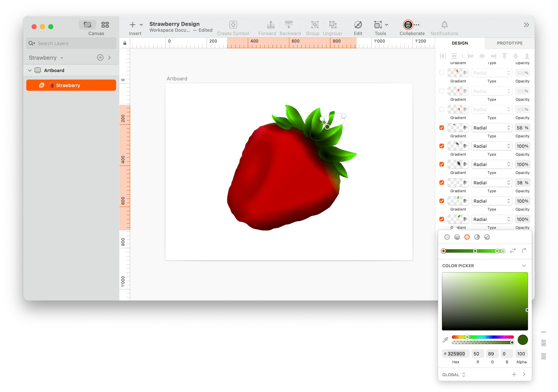The width and height of the screenshot is (558, 392).
Task: Disable the 56% opacity gradient fill checkbox
Action: (x=441, y=128)
